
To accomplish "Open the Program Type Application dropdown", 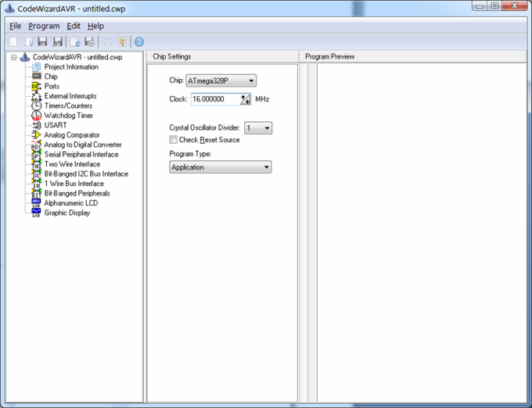I will pyautogui.click(x=220, y=167).
